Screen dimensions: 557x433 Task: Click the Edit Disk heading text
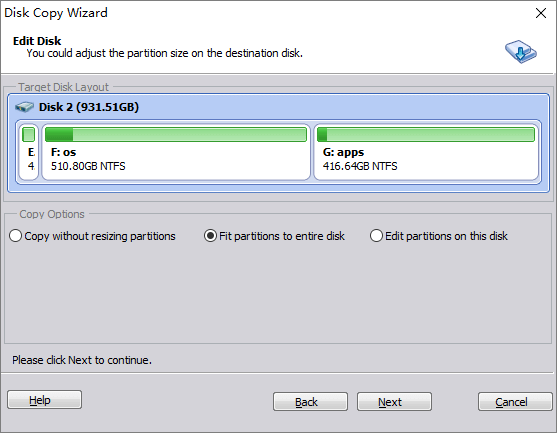[37, 41]
